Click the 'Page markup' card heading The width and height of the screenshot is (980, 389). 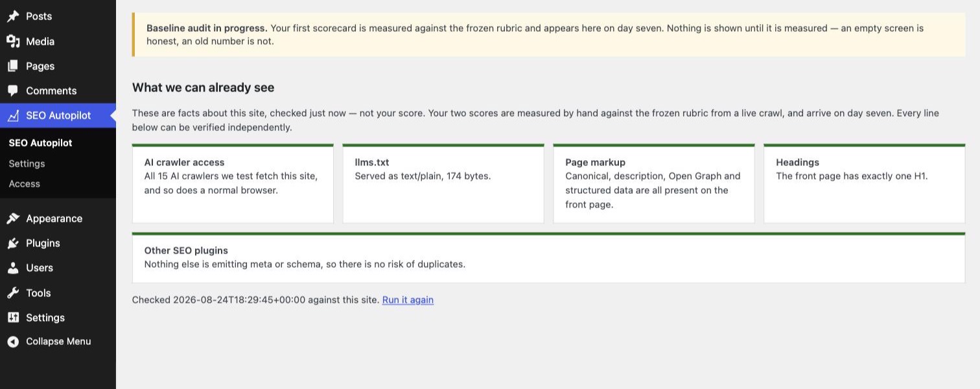pos(595,162)
